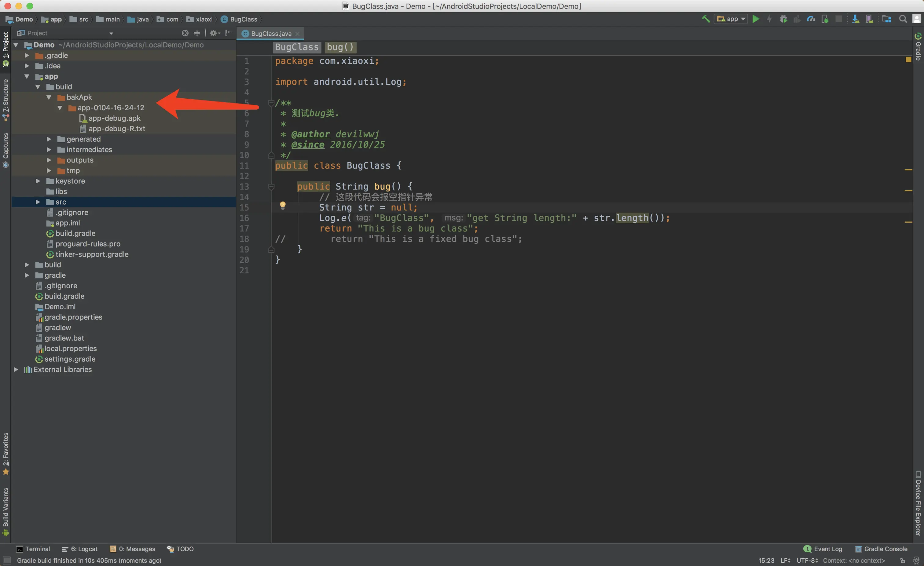Open the app run configuration dropdown
Screen dimensions: 924x566
[x=731, y=19]
